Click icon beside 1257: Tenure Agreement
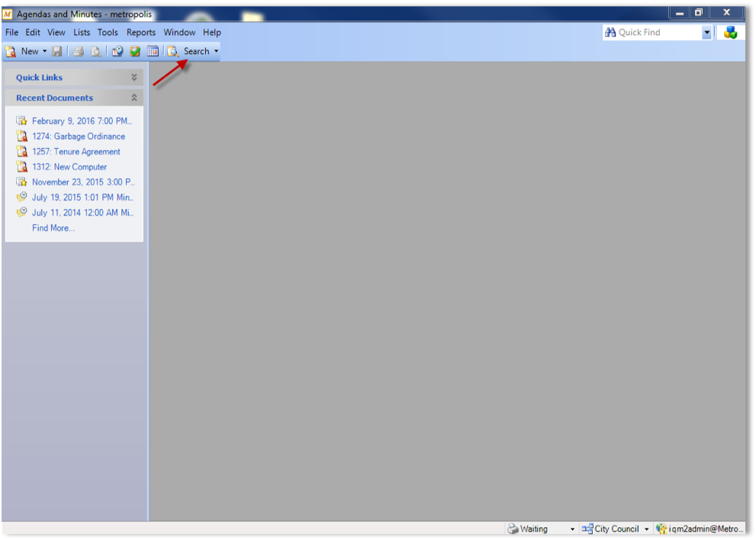Viewport: 756px width, 540px height. click(21, 151)
